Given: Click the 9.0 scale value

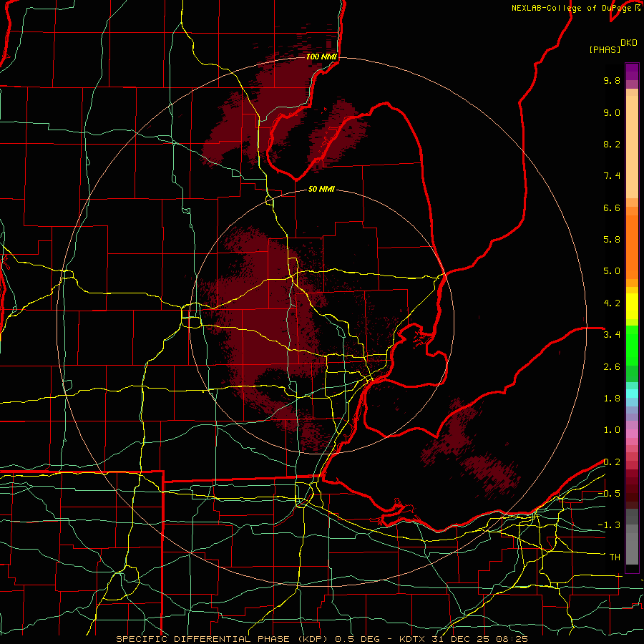Looking at the screenshot, I should (612, 112).
